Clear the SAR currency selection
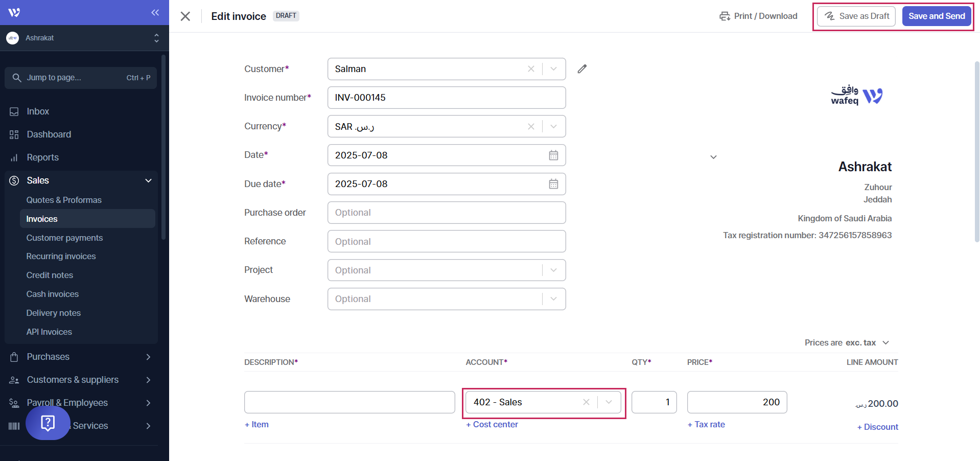Viewport: 980px width, 461px height. click(531, 127)
